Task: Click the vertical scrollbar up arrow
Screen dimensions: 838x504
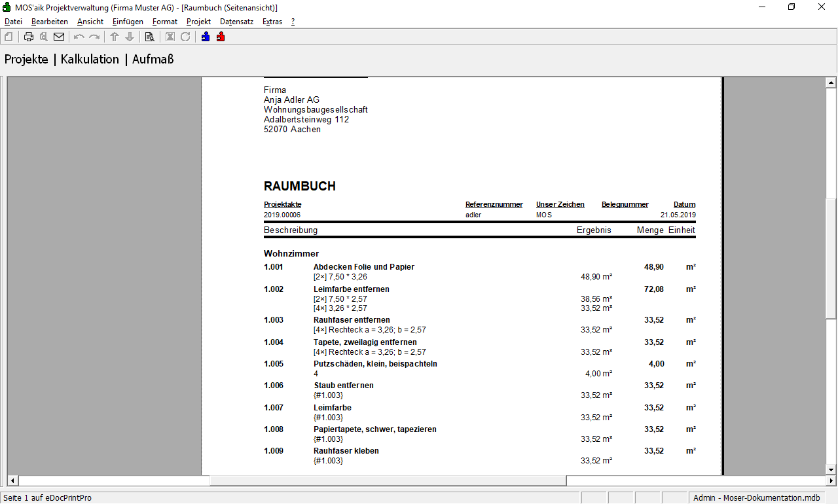Action: (831, 82)
